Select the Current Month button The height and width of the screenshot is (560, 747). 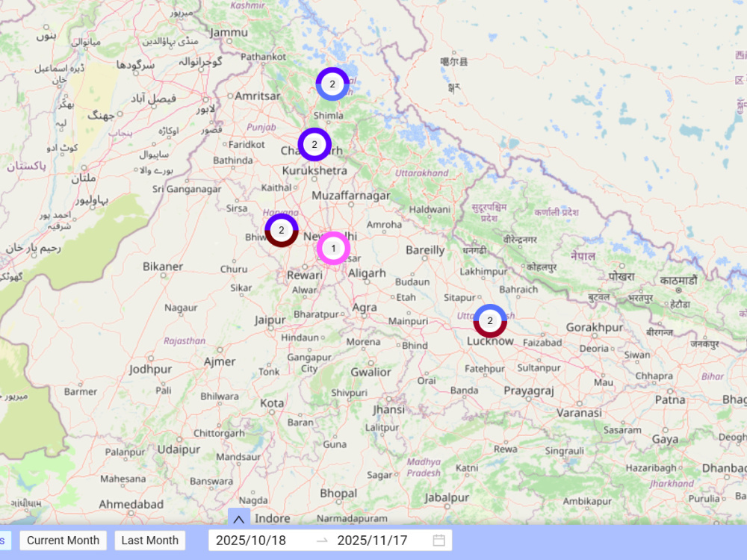click(x=63, y=541)
